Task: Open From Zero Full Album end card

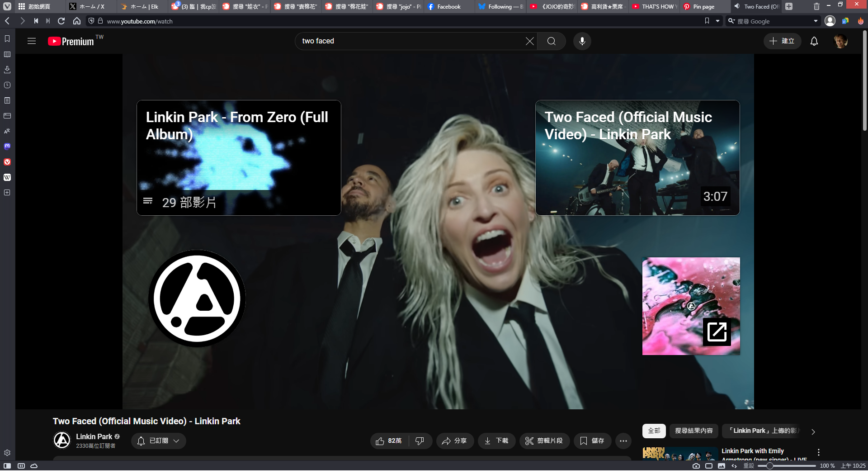Action: [x=239, y=158]
